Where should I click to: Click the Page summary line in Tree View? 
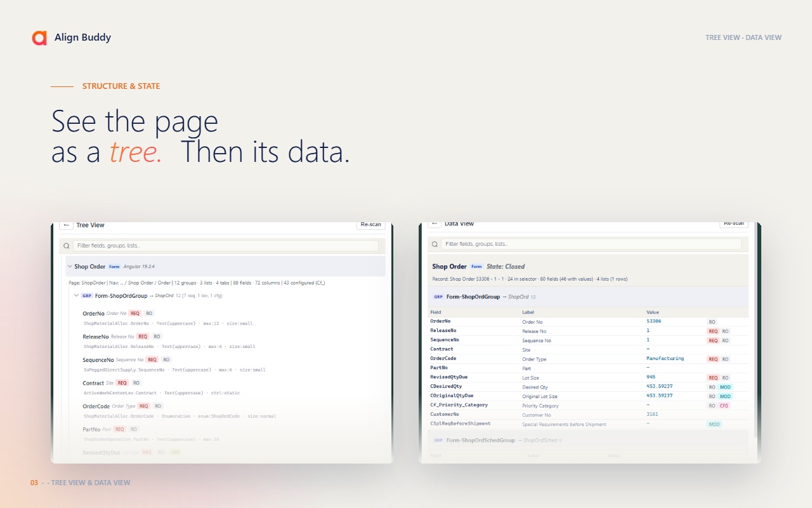197,283
